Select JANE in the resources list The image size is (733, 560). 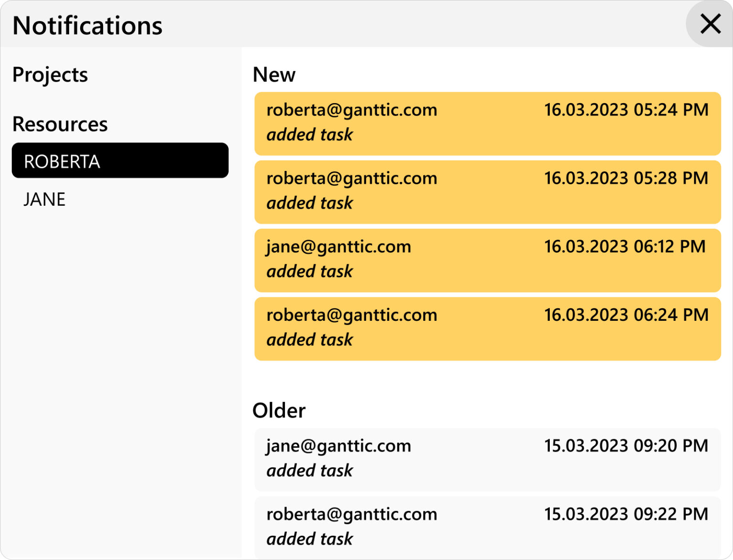point(44,199)
